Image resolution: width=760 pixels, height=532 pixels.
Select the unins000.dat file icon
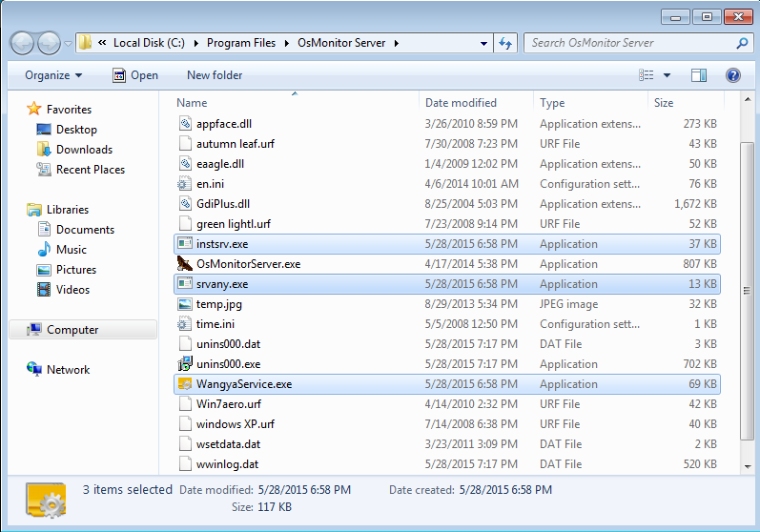pyautogui.click(x=185, y=344)
